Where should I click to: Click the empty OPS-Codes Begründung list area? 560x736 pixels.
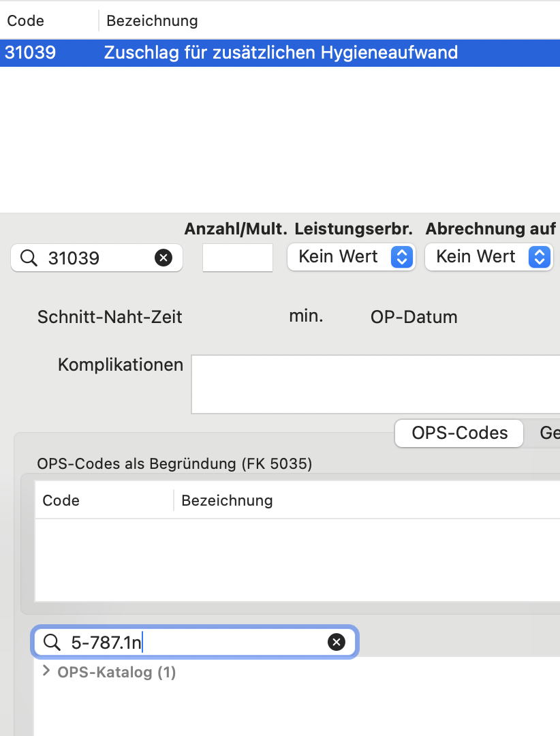click(297, 559)
